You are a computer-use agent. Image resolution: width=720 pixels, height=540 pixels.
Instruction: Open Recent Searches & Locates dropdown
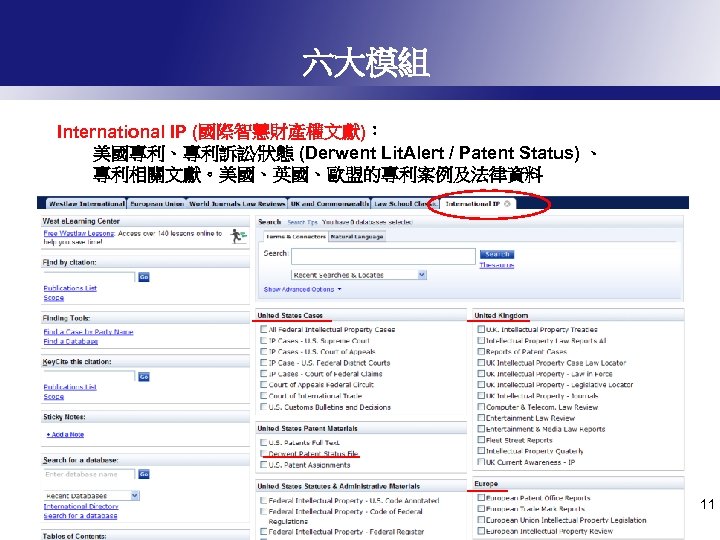pos(359,275)
